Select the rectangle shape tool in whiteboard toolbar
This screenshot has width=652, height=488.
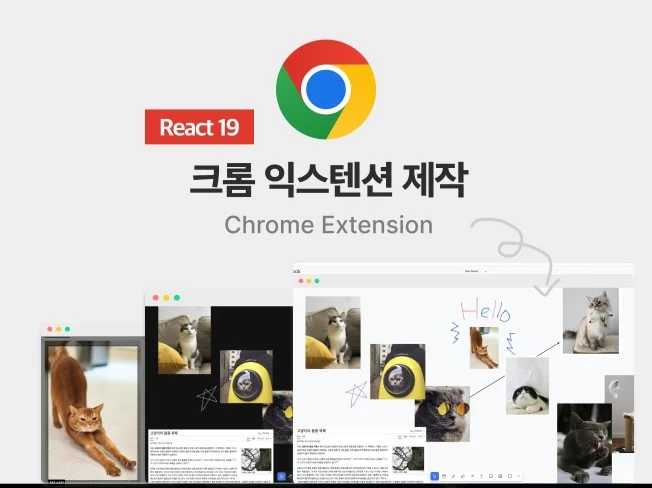[510, 476]
